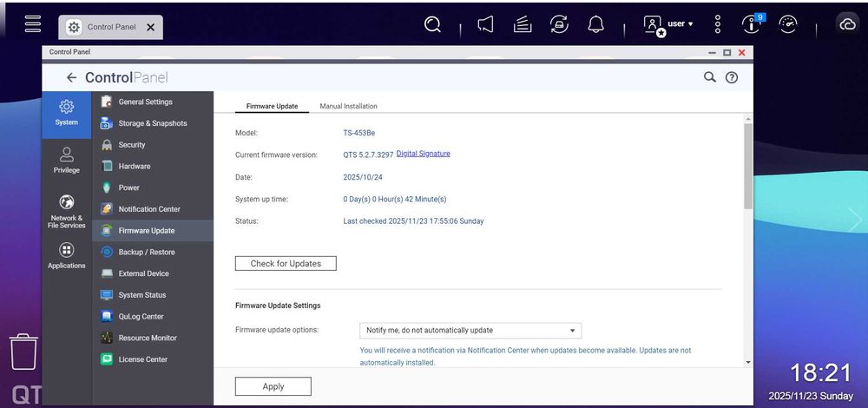Viewport: 868px width, 408px height.
Task: Open External Device settings
Action: pyautogui.click(x=153, y=273)
